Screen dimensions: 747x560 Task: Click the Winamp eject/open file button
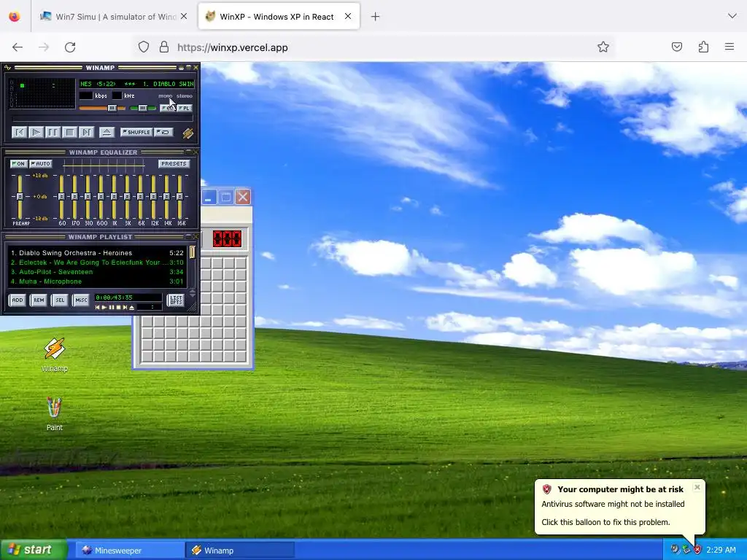point(107,133)
